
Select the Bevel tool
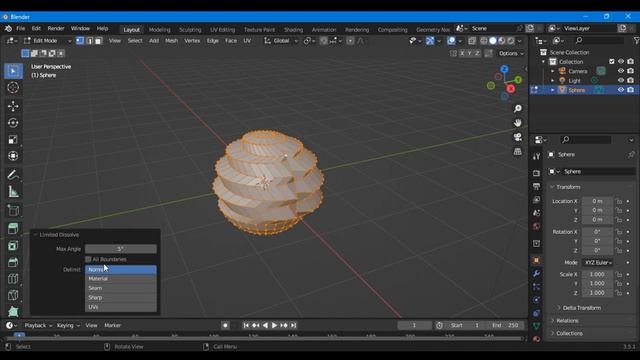[x=13, y=262]
